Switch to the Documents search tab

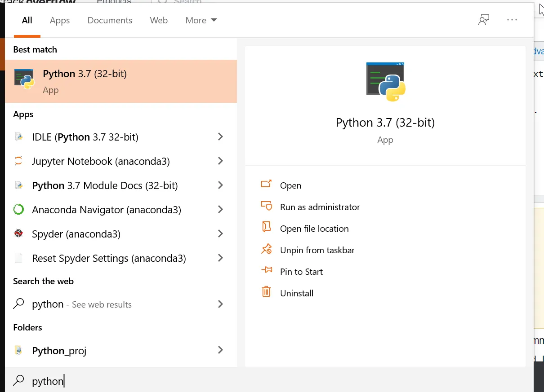(x=110, y=20)
